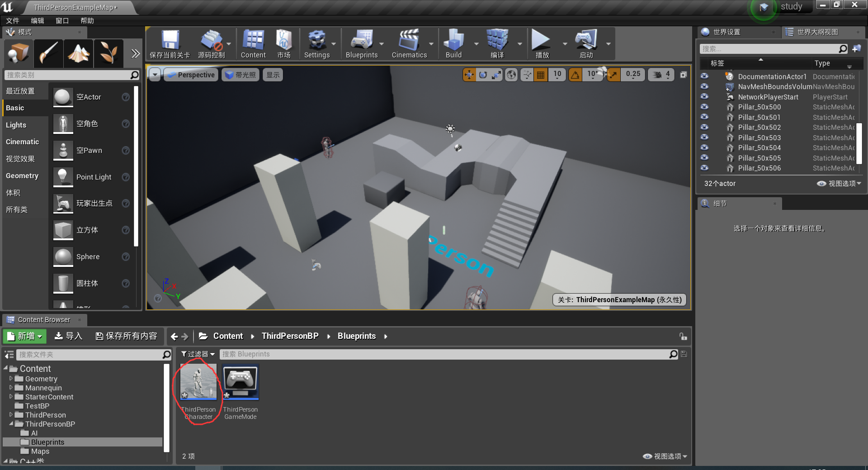The image size is (868, 470).
Task: Click the Play triangle toolbar icon
Action: [542, 44]
